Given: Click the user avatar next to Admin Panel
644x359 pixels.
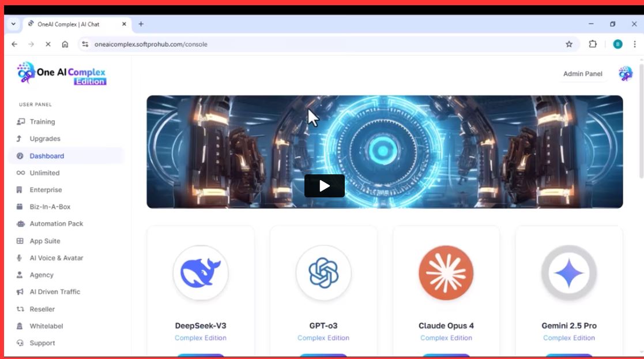Looking at the screenshot, I should point(626,74).
